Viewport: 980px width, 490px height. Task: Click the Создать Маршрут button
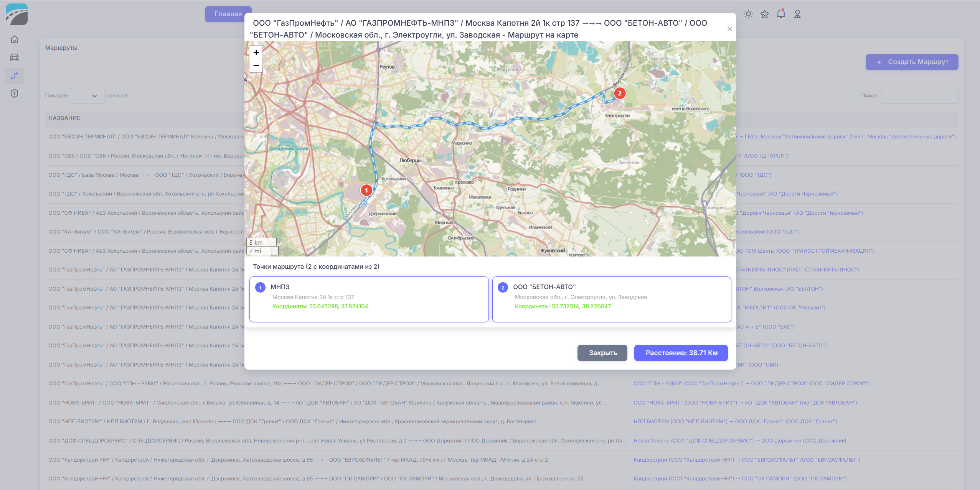912,62
